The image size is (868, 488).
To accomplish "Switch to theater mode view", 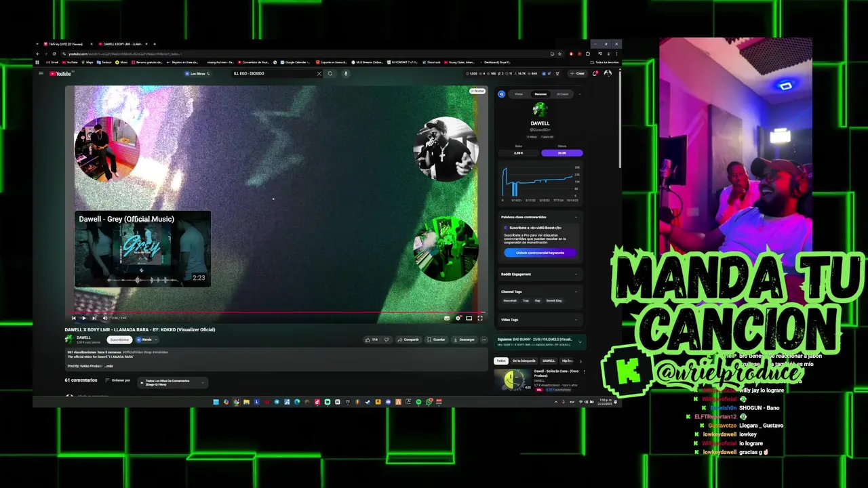I will point(469,318).
